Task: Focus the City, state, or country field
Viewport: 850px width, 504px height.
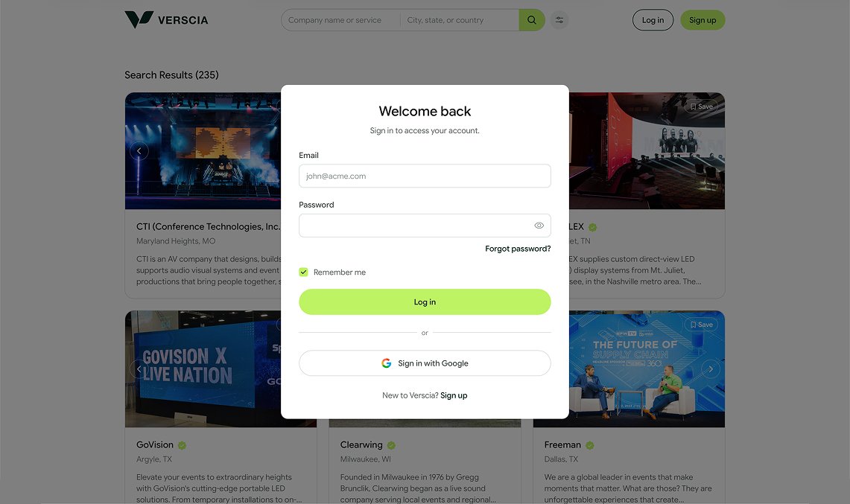Action: pos(460,20)
